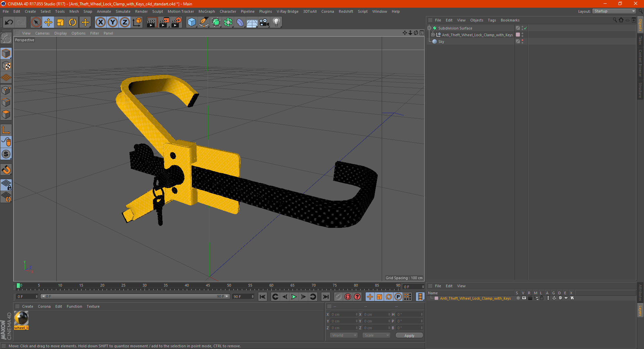644x349 pixels.
Task: Add a Light object
Action: pos(276,22)
